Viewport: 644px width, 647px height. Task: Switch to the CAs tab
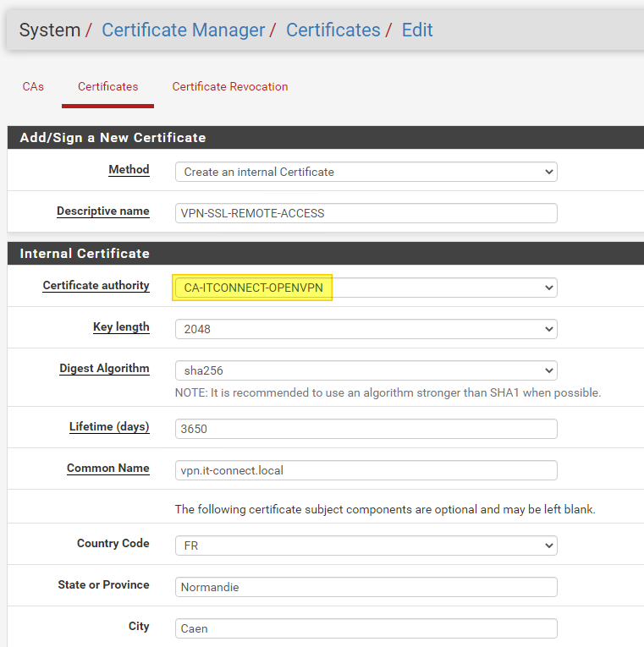point(33,86)
